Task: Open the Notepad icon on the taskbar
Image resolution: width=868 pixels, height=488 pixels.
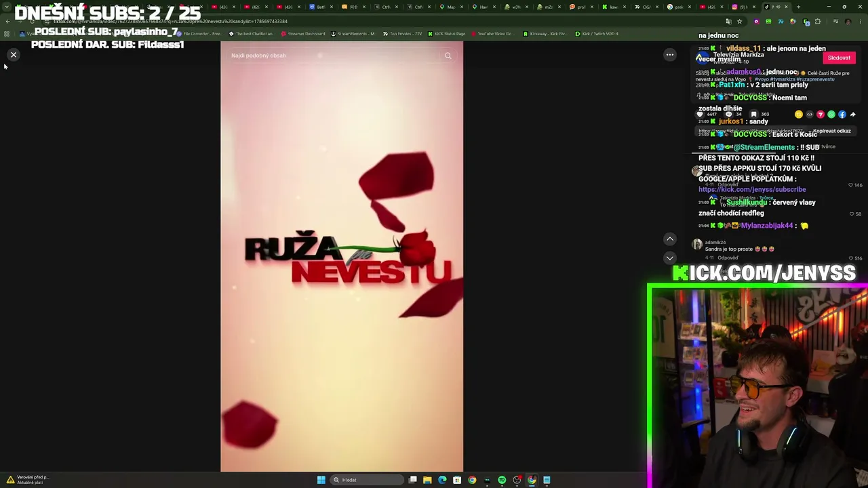Action: 547,480
